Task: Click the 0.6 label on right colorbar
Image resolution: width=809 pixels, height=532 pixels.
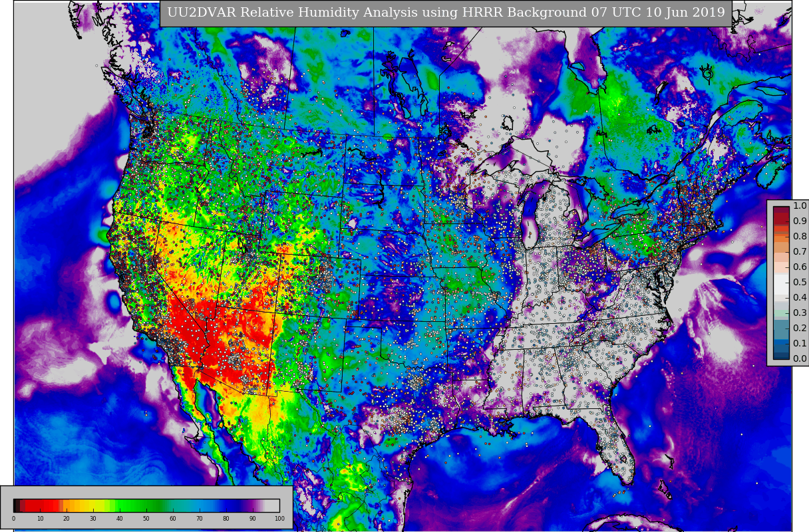Action: click(800, 267)
